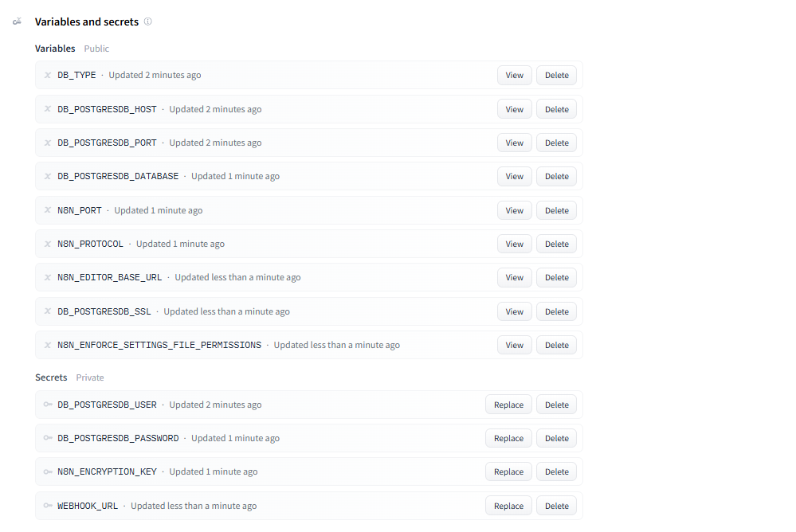
Task: Delete the DB_POSTGRESDB_DATABASE variable
Action: click(556, 176)
